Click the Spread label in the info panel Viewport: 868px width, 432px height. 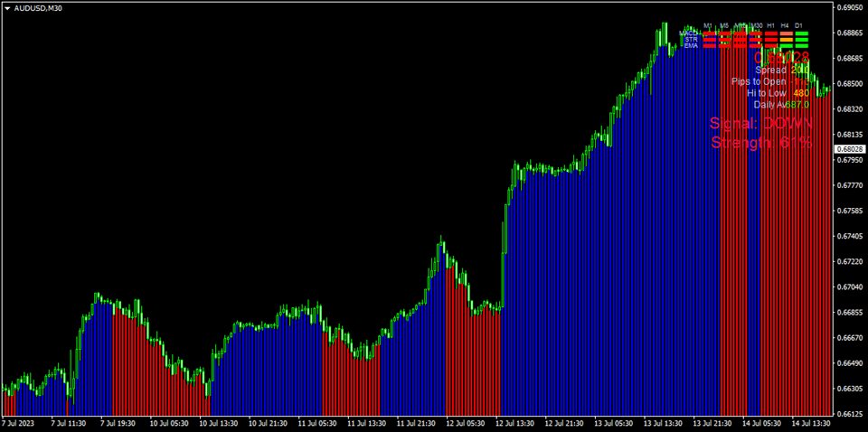tap(770, 70)
